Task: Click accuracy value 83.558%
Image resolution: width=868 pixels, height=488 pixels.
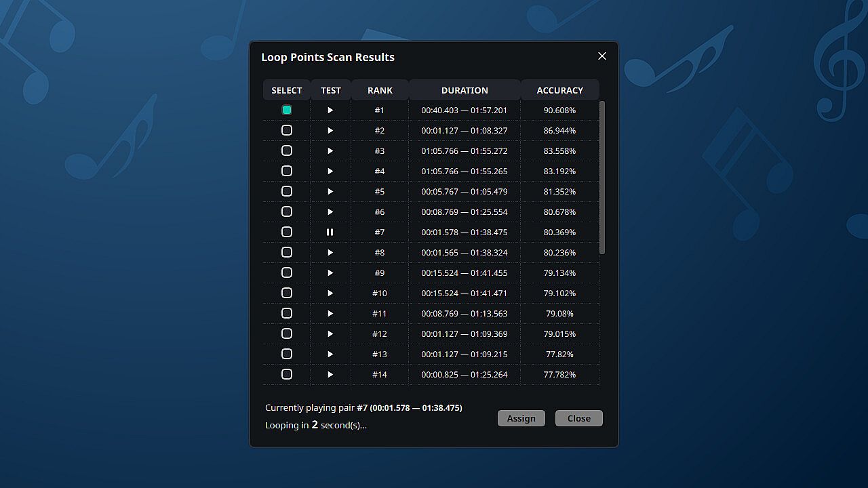Action: click(560, 150)
